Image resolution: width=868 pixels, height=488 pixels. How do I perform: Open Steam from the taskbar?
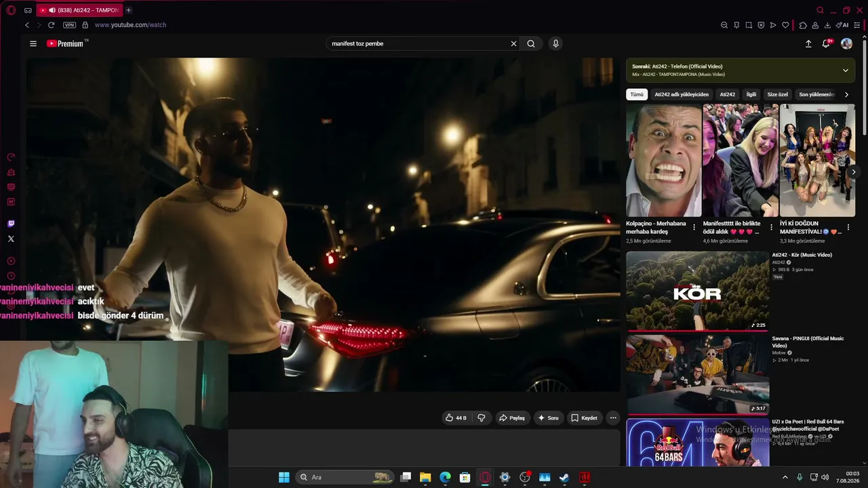pyautogui.click(x=564, y=477)
